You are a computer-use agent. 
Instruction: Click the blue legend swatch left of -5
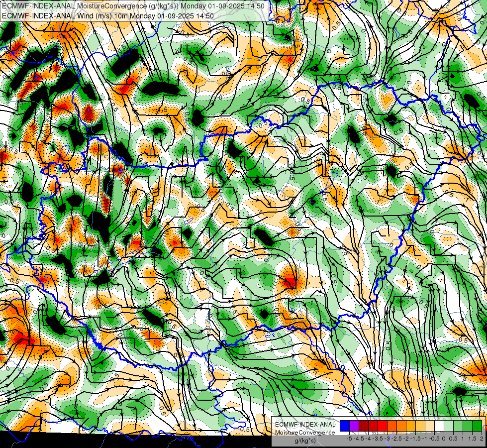click(345, 426)
